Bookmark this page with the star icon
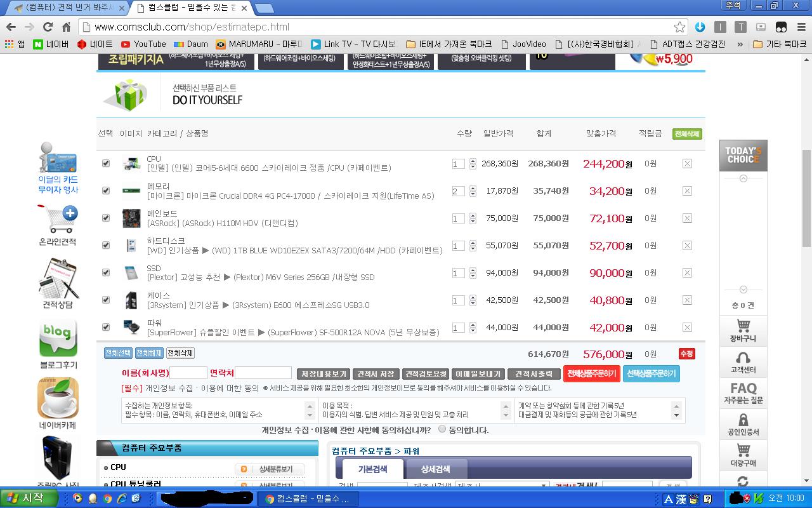Viewport: 812px width, 508px height. point(679,27)
